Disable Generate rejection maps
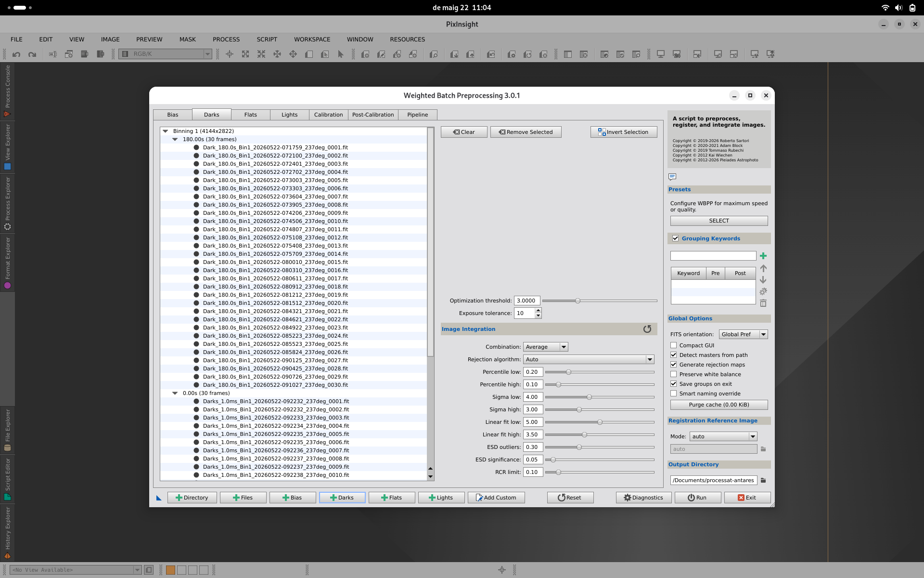The image size is (924, 578). [674, 365]
